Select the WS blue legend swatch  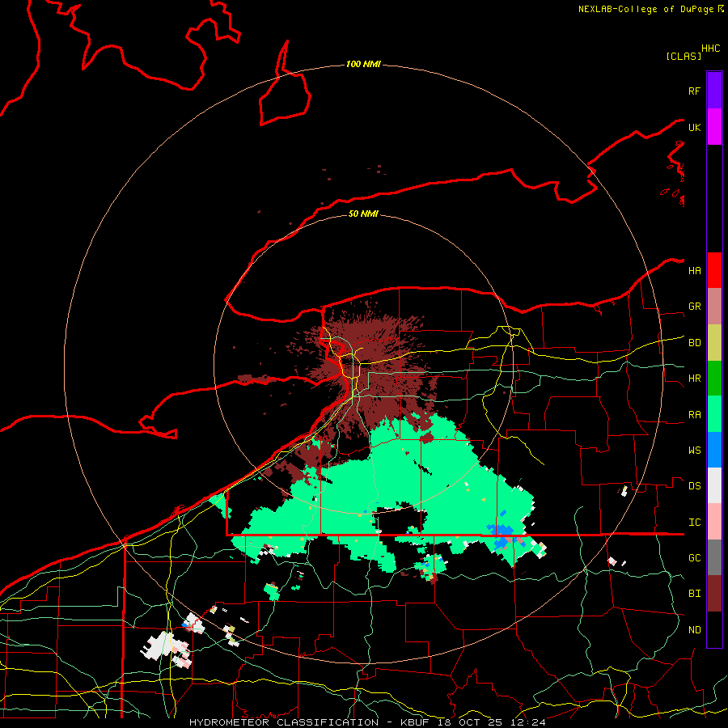click(x=714, y=450)
